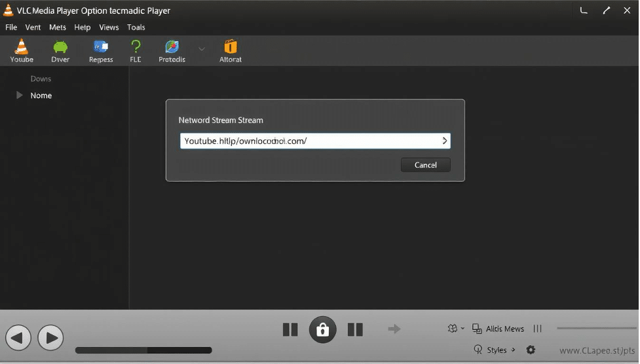Click the previous round playback button

18,337
